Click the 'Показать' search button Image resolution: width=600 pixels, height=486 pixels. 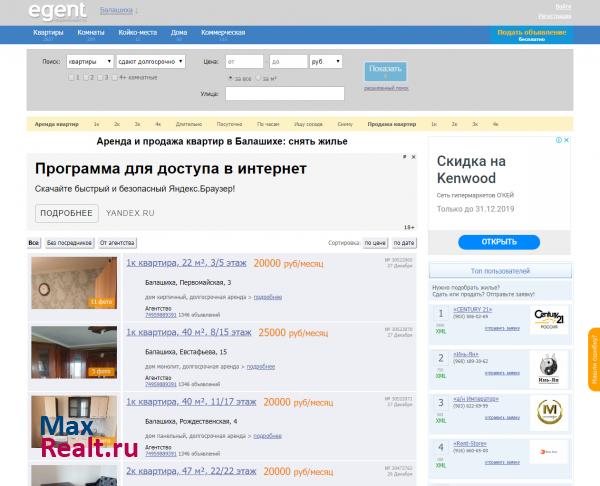(385, 71)
